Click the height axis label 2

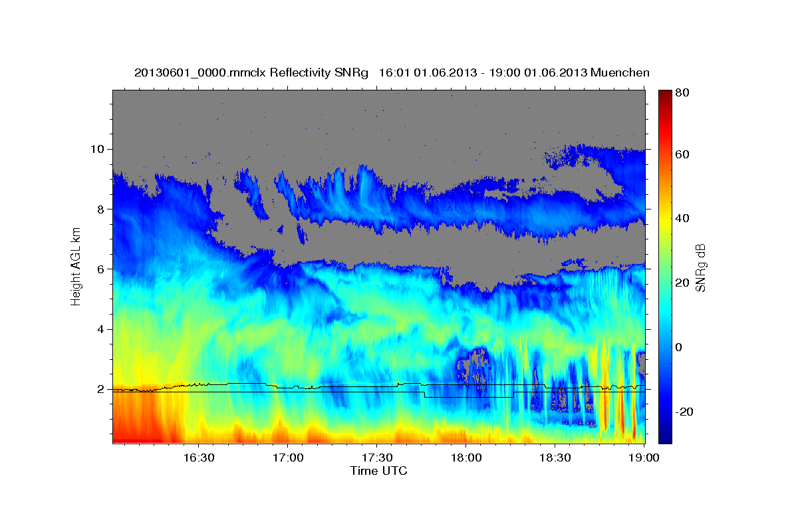[x=100, y=390]
